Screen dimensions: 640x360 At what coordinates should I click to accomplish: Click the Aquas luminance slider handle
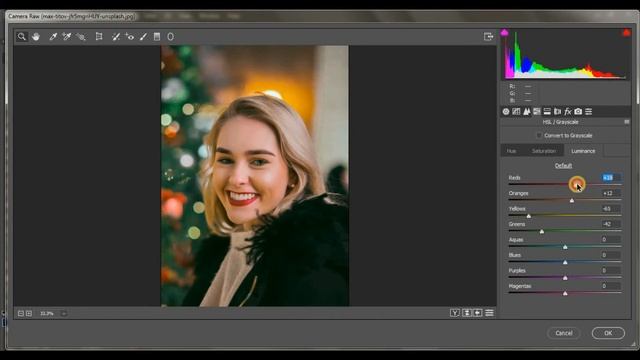[565, 247]
